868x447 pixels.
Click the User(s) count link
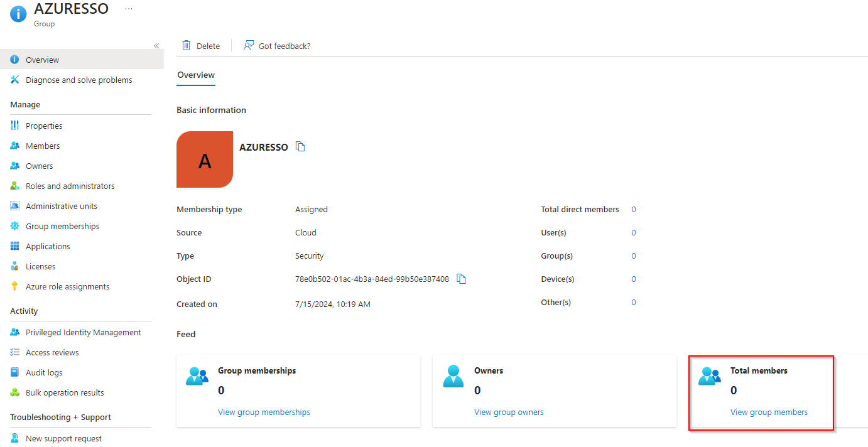click(x=634, y=232)
